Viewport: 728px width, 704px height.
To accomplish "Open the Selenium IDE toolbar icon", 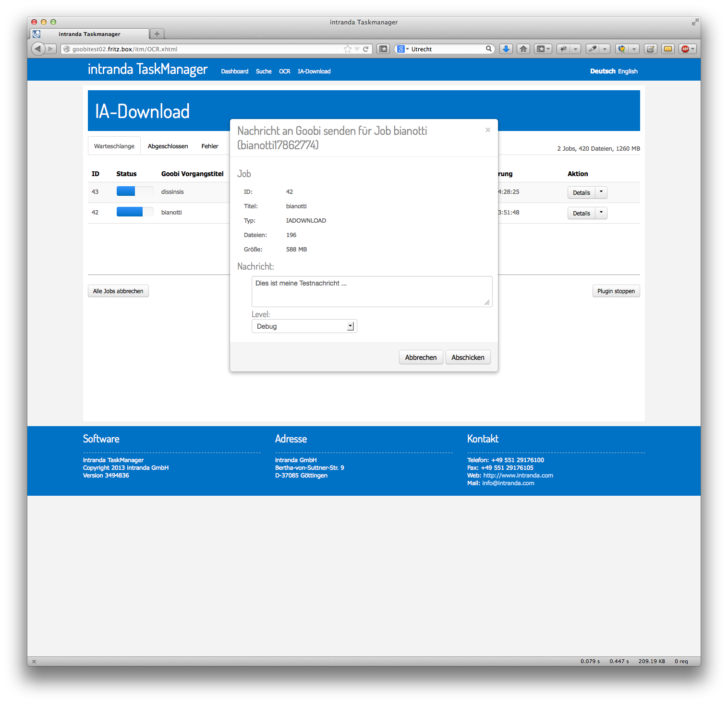I will click(651, 49).
